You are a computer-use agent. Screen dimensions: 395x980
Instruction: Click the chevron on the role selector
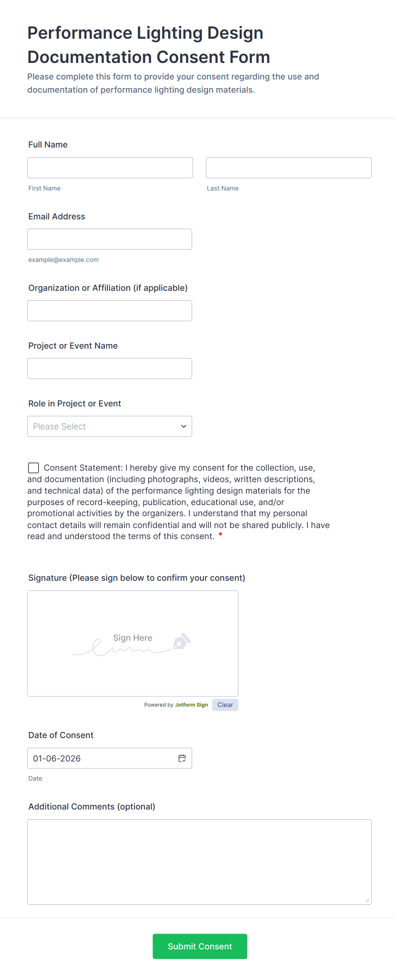pos(183,426)
